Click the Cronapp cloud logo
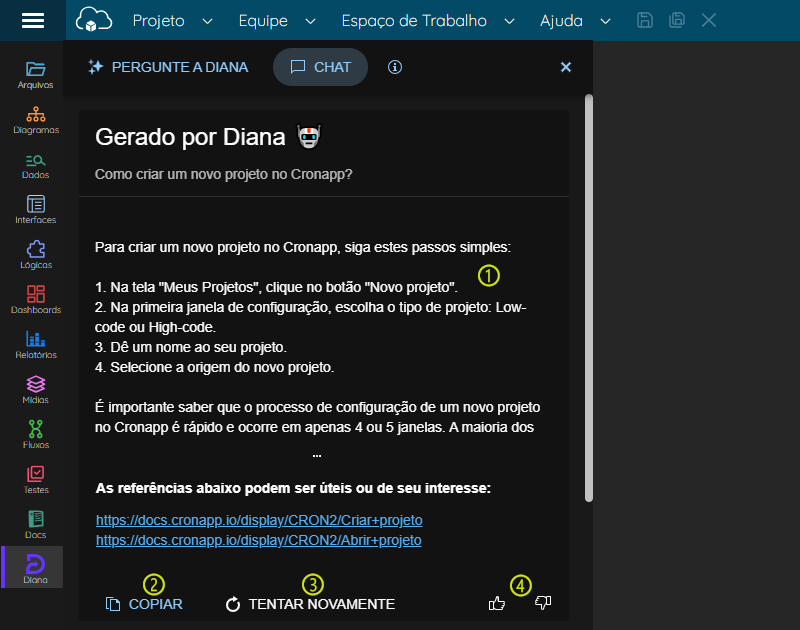This screenshot has height=630, width=800. (x=93, y=20)
